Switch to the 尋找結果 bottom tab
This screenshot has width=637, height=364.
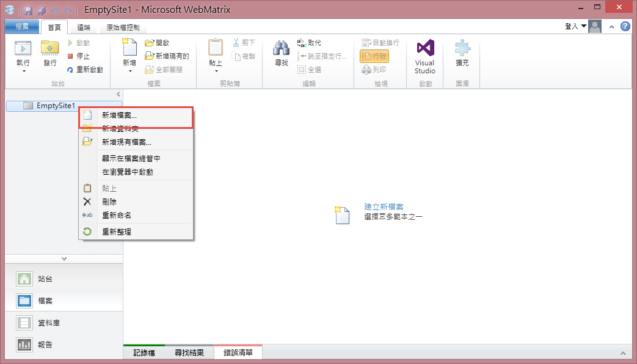(x=189, y=352)
